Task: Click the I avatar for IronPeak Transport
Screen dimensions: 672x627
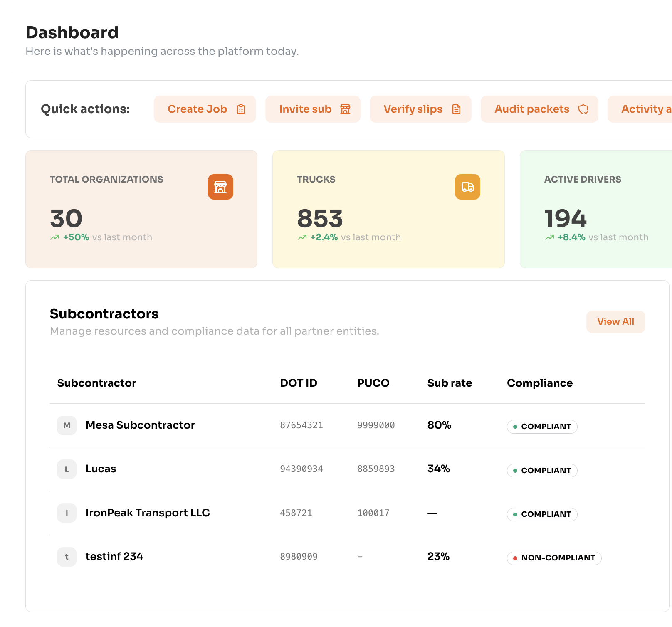Action: point(67,513)
